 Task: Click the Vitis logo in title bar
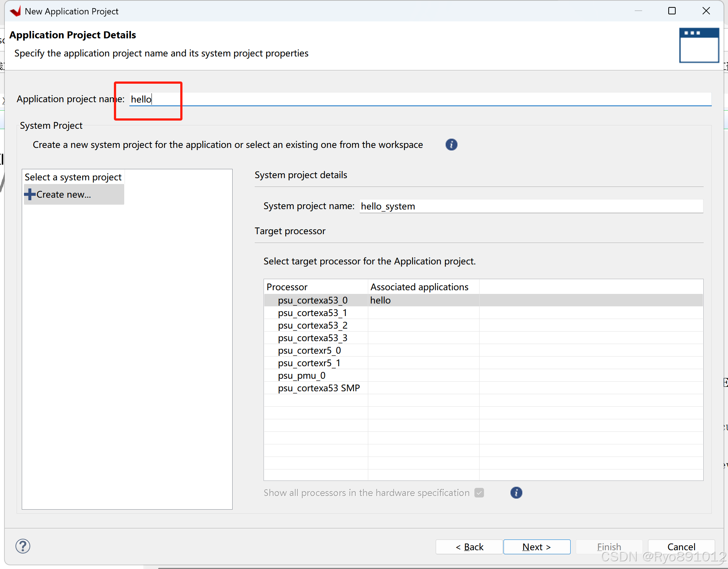point(15,11)
